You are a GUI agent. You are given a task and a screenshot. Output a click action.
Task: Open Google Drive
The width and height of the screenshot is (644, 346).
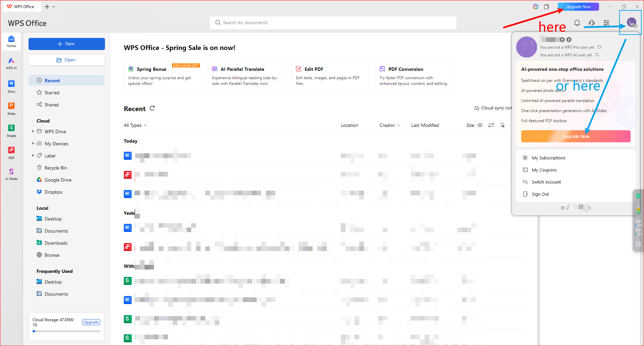58,180
